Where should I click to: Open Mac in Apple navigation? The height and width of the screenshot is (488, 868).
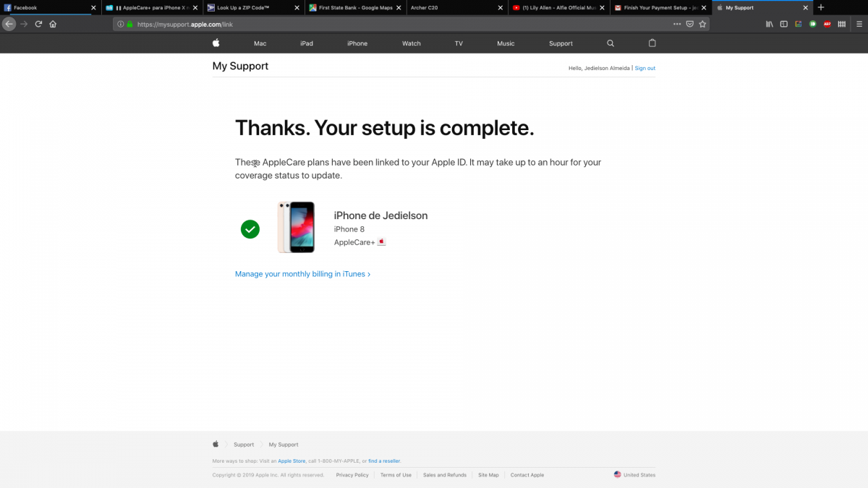click(260, 43)
